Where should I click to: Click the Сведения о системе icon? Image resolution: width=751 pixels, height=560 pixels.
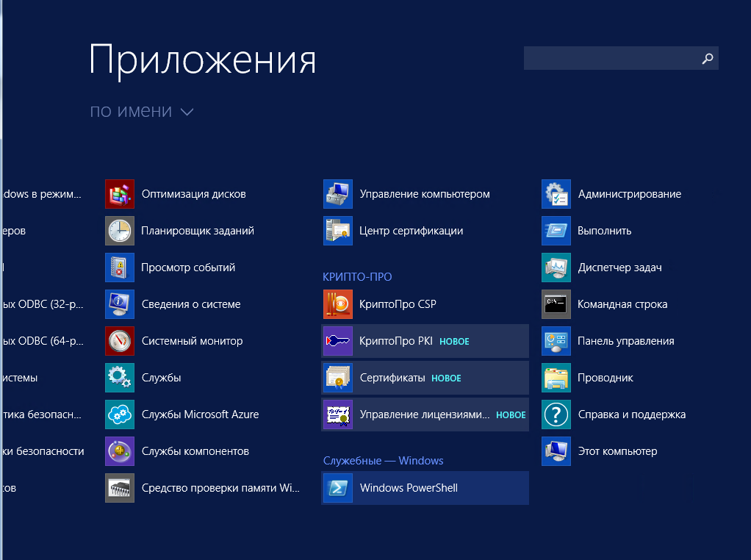(120, 304)
